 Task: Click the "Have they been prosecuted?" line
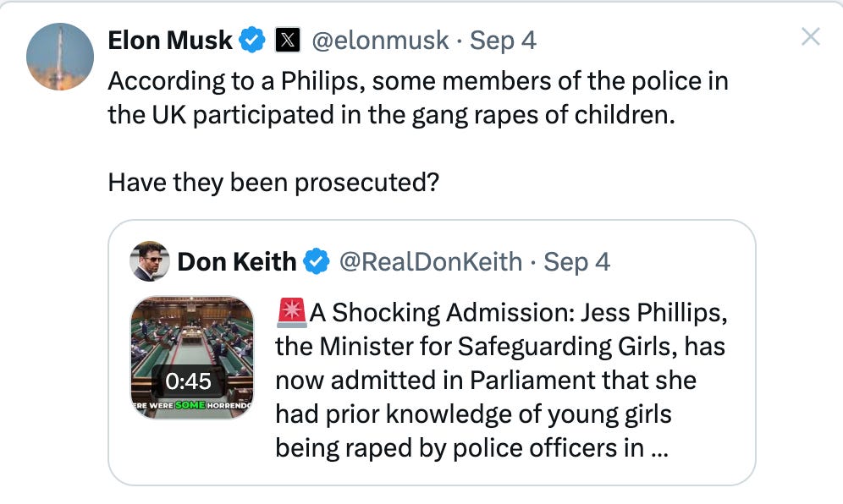tap(273, 182)
